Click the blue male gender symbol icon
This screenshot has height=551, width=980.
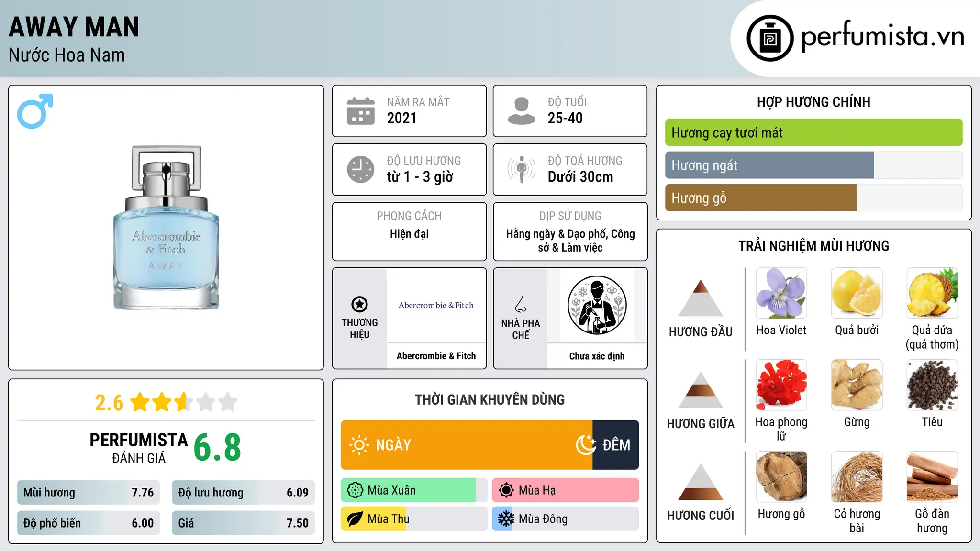(x=35, y=111)
